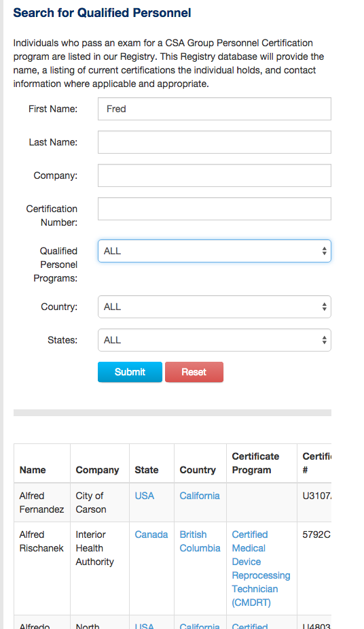
Task: Open the Qualified Personel Programs dropdown
Action: point(214,251)
